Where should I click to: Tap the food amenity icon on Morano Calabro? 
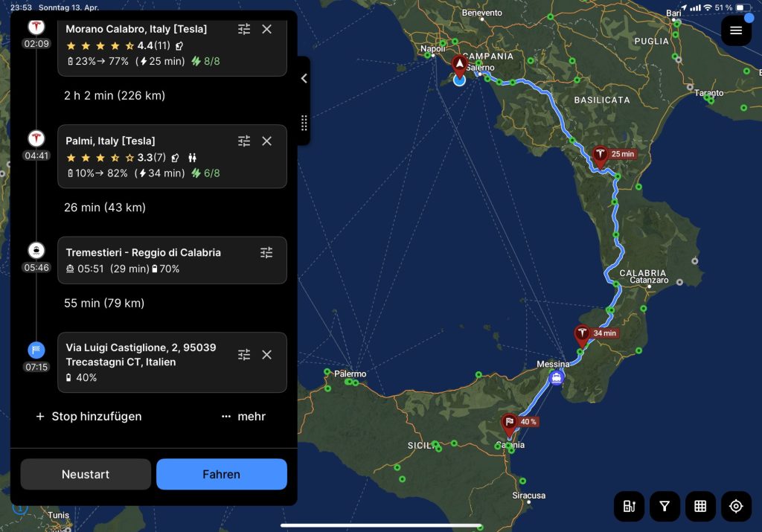(179, 46)
